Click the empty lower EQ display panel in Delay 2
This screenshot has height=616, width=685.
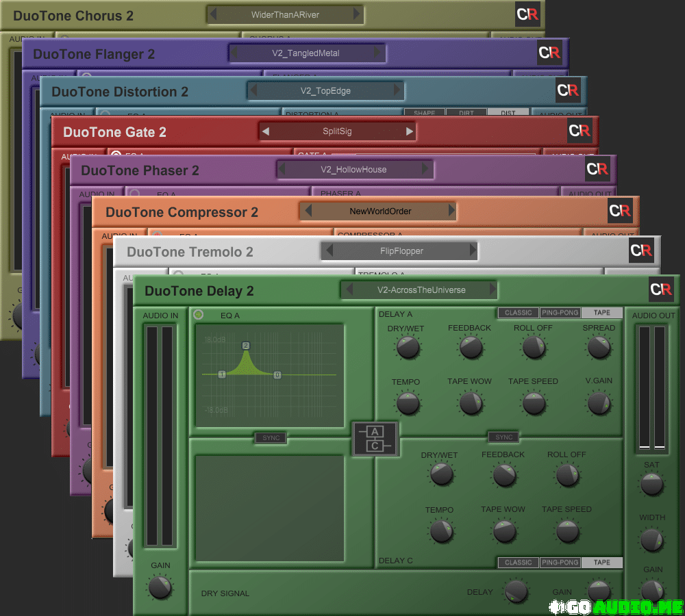tap(269, 508)
